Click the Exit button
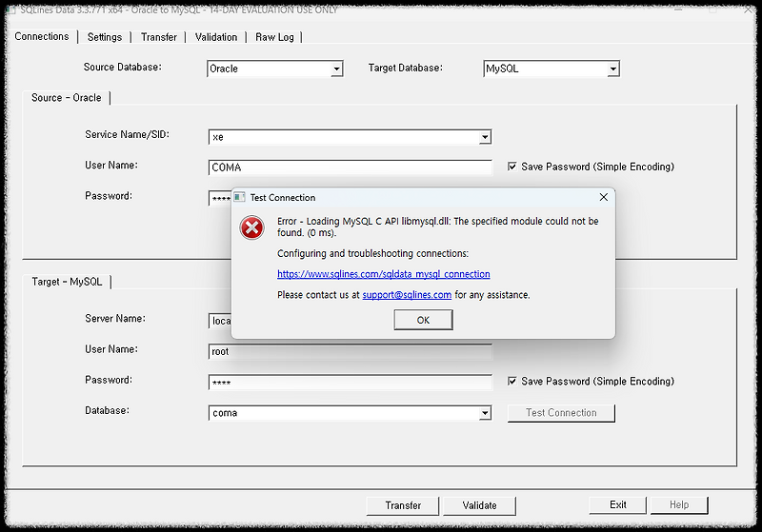The height and width of the screenshot is (532, 762). pos(617,504)
